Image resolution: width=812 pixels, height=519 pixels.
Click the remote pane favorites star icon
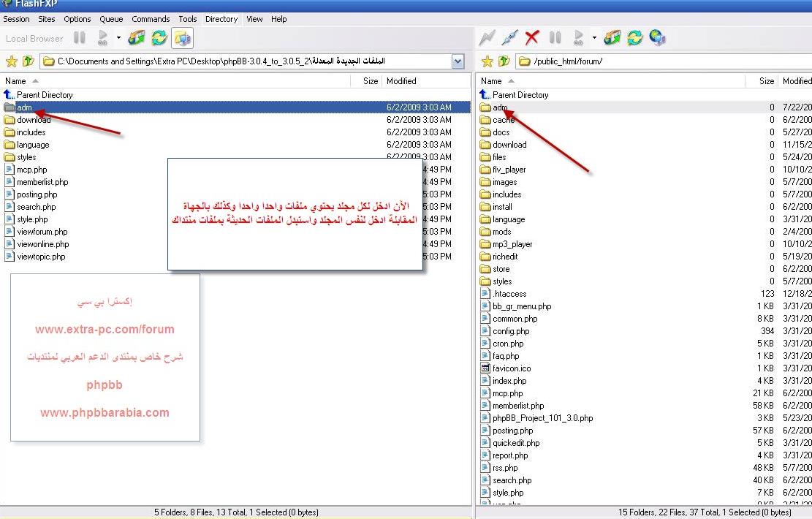(x=487, y=61)
